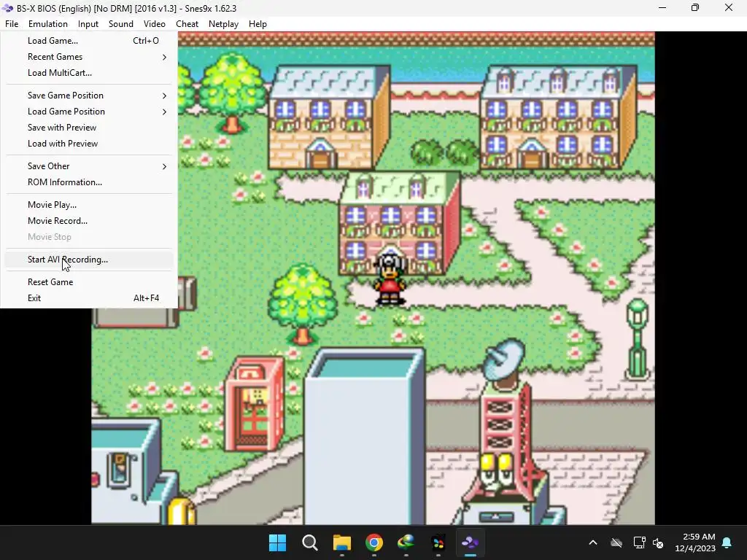The width and height of the screenshot is (747, 560).
Task: Open ROM Information dialog
Action: pos(89,182)
